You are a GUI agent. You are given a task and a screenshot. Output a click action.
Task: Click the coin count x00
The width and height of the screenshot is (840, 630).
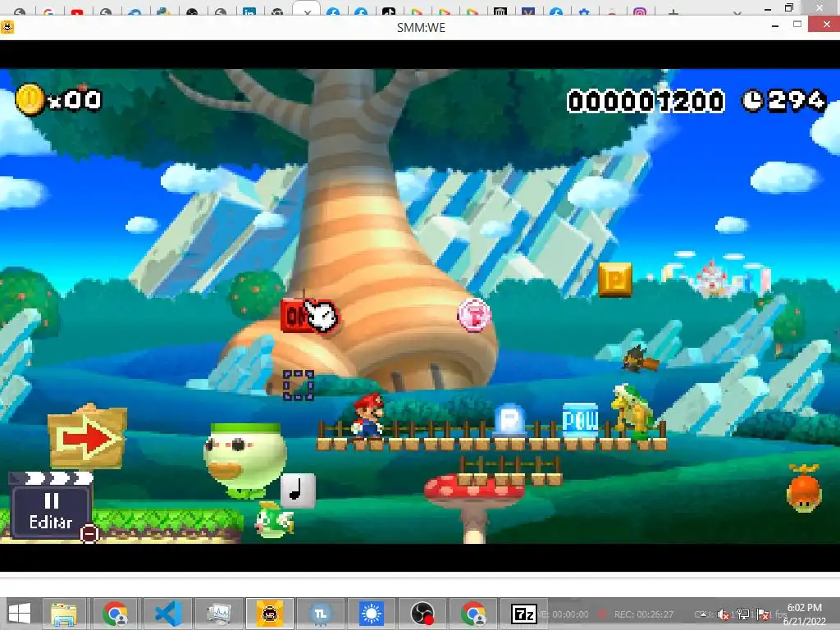tap(75, 100)
